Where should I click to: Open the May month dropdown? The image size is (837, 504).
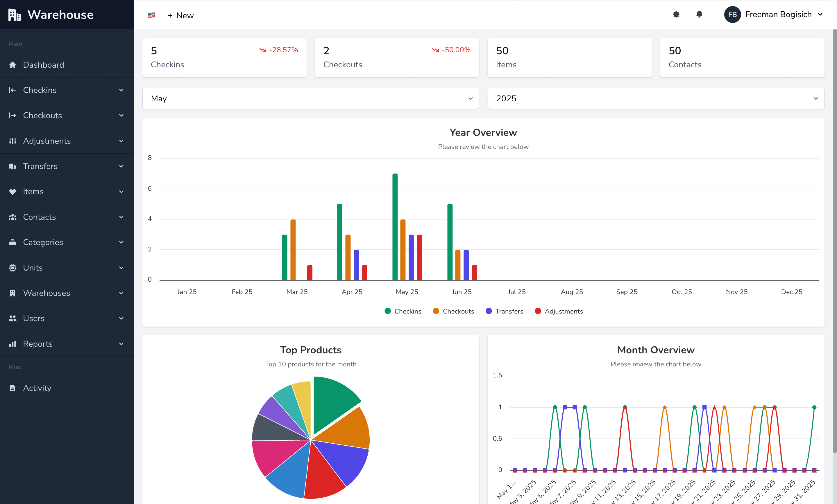310,98
